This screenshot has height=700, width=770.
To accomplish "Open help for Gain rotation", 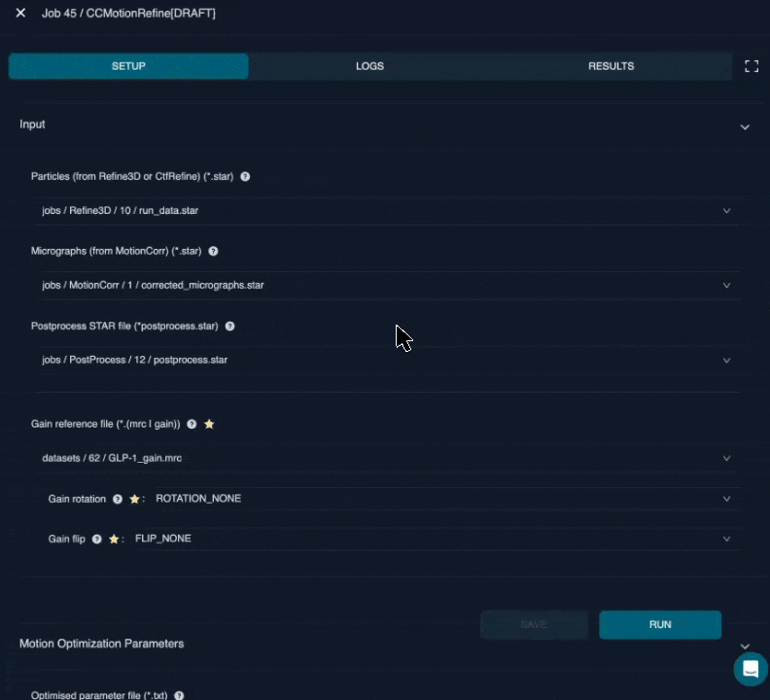I will (x=118, y=499).
